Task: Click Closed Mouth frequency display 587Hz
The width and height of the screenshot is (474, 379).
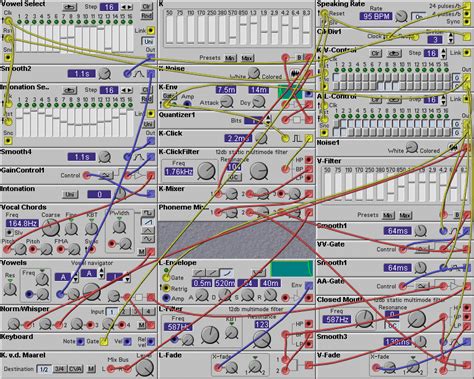Action: pyautogui.click(x=337, y=319)
